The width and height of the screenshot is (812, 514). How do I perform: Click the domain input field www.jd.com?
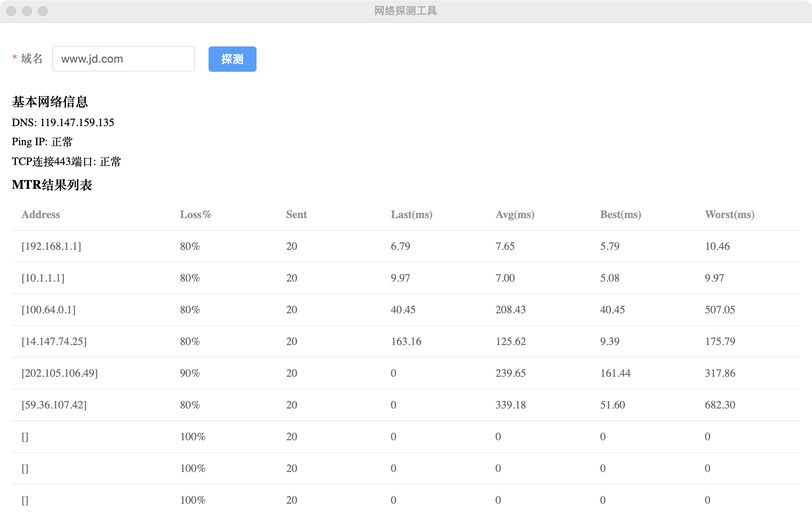[x=123, y=59]
